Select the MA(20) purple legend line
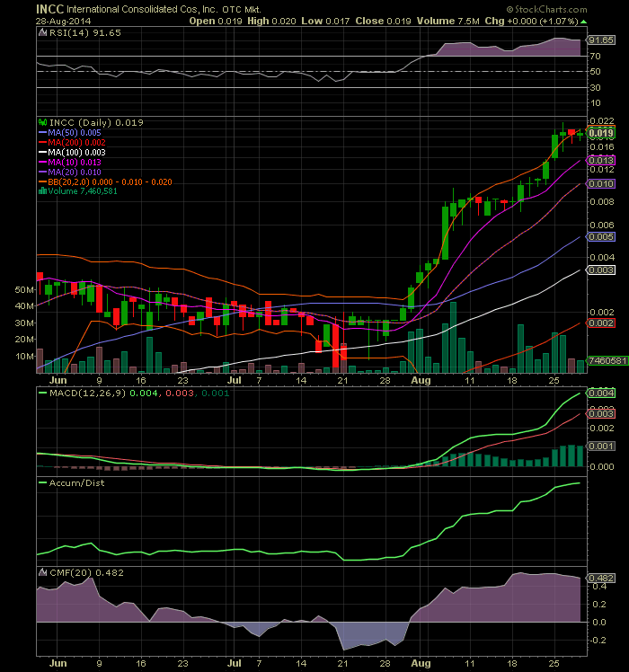Viewport: 629px width, 672px height. click(x=42, y=172)
